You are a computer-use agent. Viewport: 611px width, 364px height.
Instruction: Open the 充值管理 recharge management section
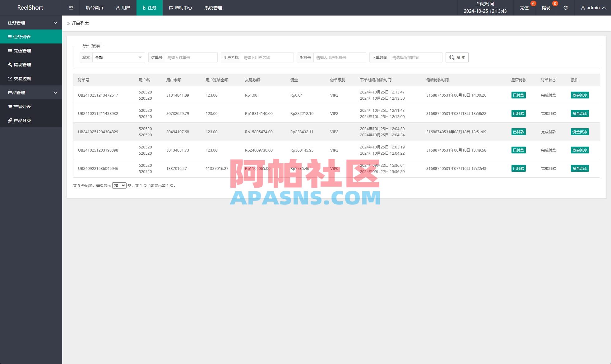[22, 50]
